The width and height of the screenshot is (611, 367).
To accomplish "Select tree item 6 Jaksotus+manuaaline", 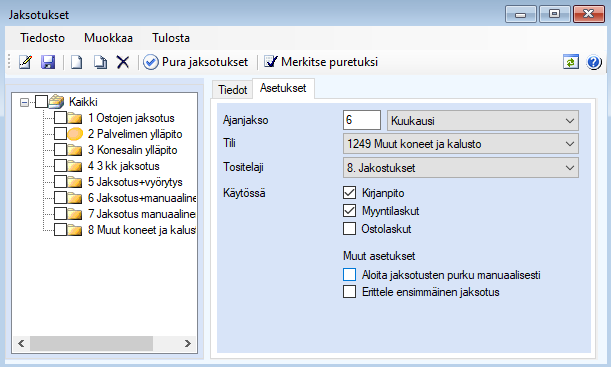I will (x=142, y=198).
